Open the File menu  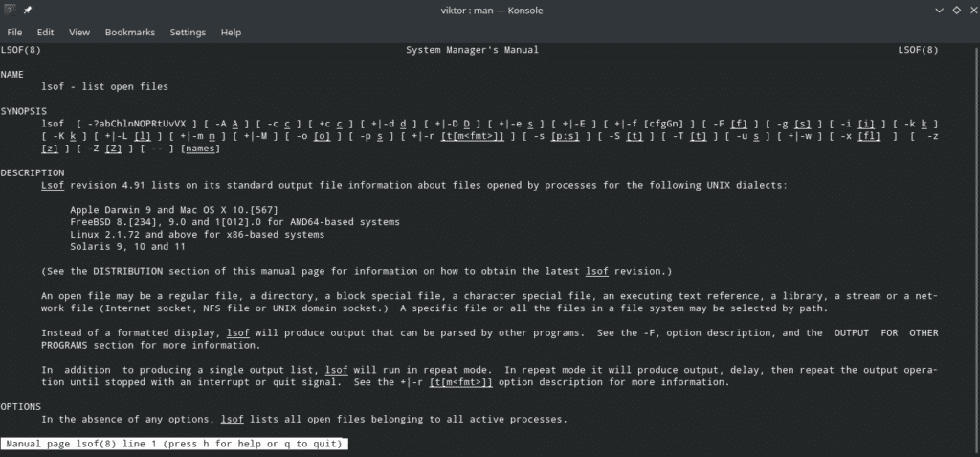(14, 32)
